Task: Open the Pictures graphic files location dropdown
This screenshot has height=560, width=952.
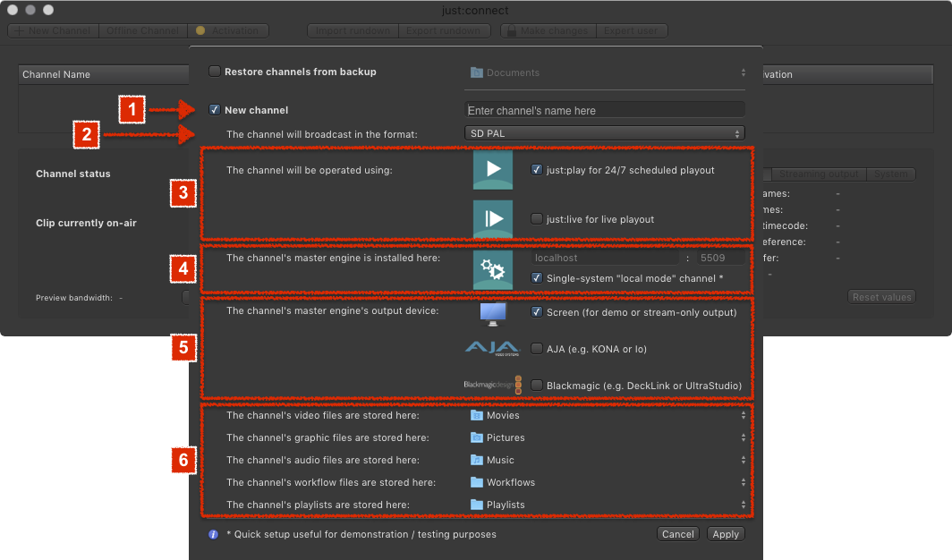Action: tap(608, 437)
